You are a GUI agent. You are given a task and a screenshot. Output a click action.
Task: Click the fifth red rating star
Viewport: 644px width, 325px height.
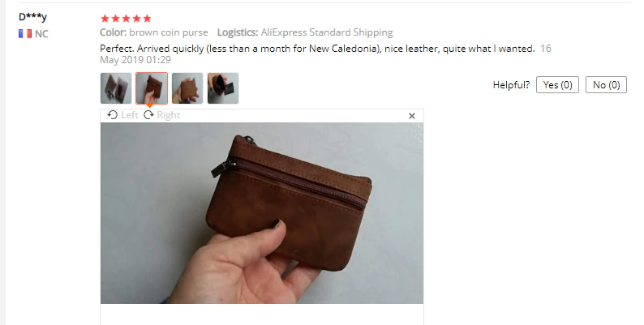tap(147, 19)
